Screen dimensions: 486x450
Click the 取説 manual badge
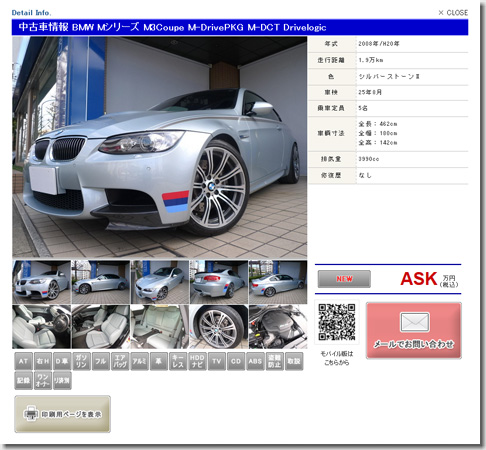tap(294, 361)
